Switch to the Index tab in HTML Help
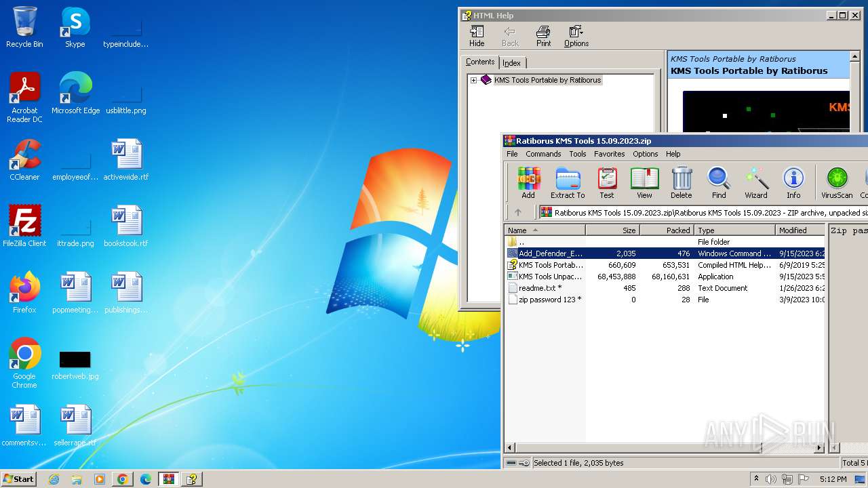Viewport: 868px width, 488px height. (x=511, y=63)
